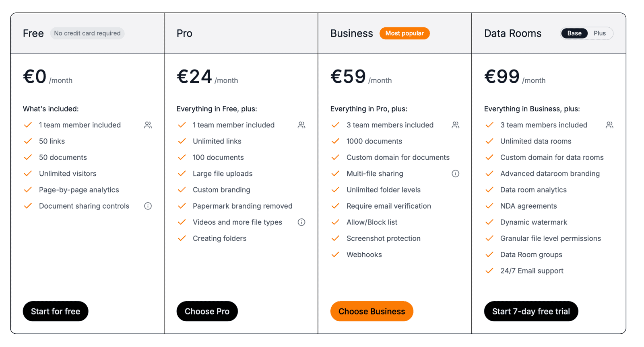
Task: Click the team members icon in Business column
Action: point(455,125)
